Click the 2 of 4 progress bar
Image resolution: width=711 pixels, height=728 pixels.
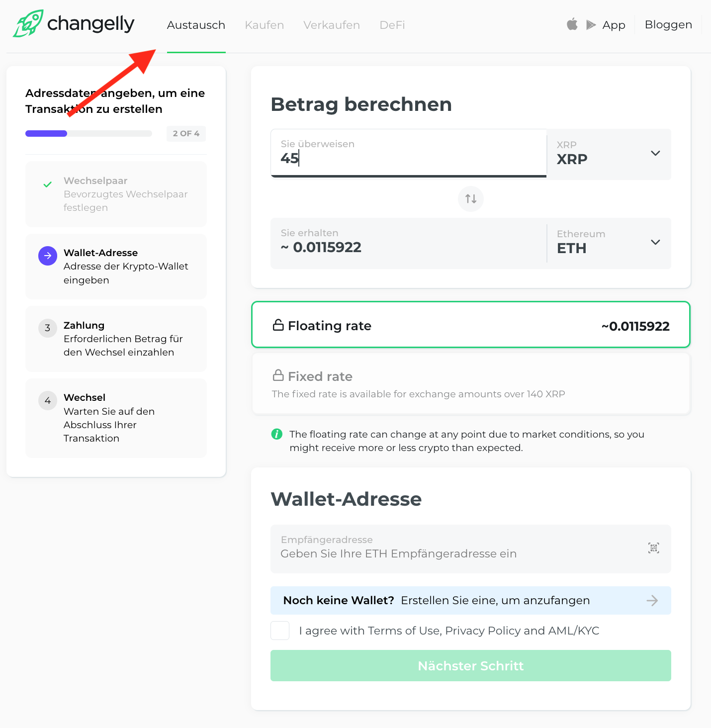(89, 133)
